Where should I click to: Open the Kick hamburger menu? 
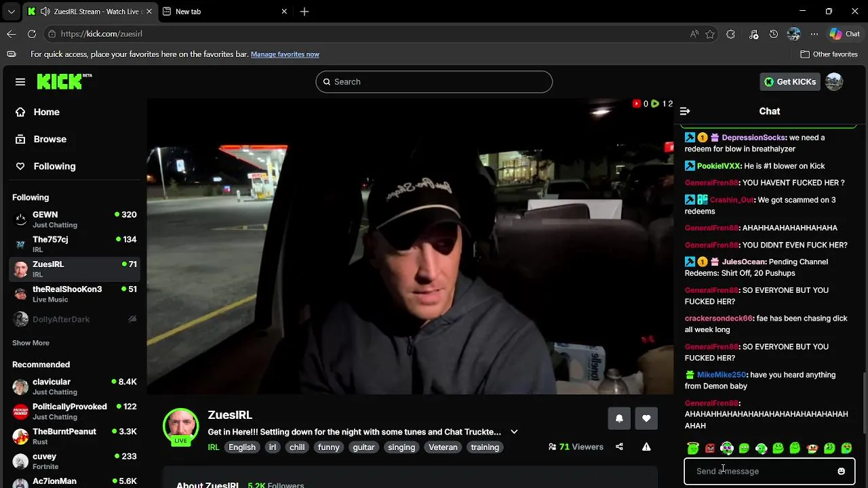click(x=20, y=82)
